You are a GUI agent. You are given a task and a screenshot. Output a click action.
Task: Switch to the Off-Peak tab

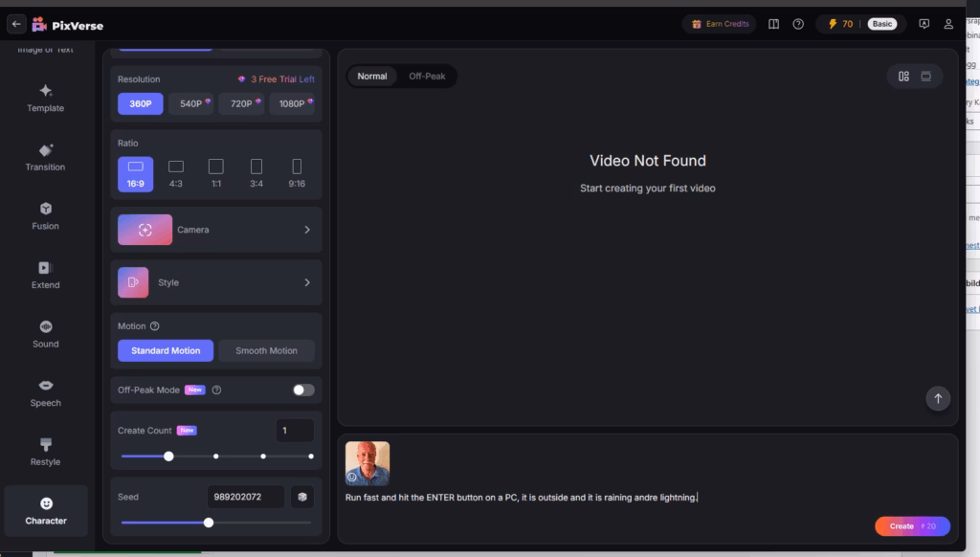click(x=427, y=77)
